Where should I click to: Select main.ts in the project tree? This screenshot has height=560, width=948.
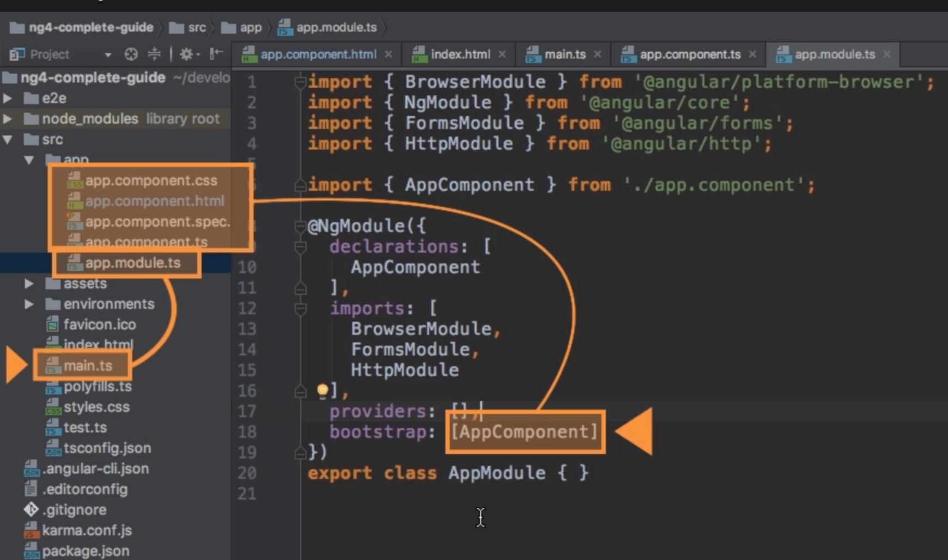tap(87, 366)
